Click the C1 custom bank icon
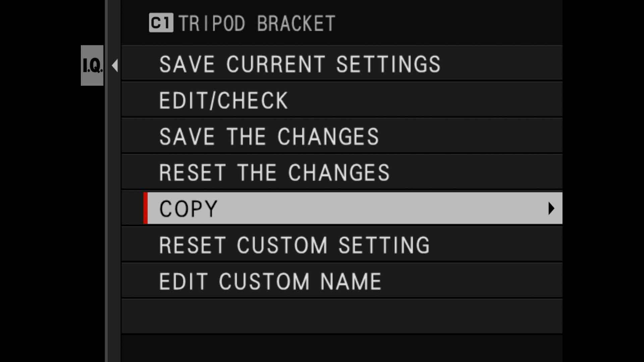Screen dimensions: 644x362 coord(161,23)
